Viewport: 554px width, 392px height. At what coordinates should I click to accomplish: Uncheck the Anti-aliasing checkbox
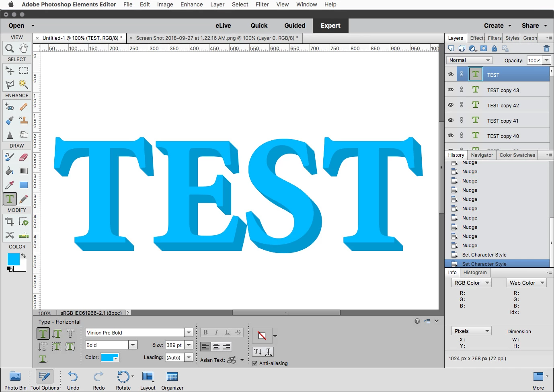(x=255, y=363)
